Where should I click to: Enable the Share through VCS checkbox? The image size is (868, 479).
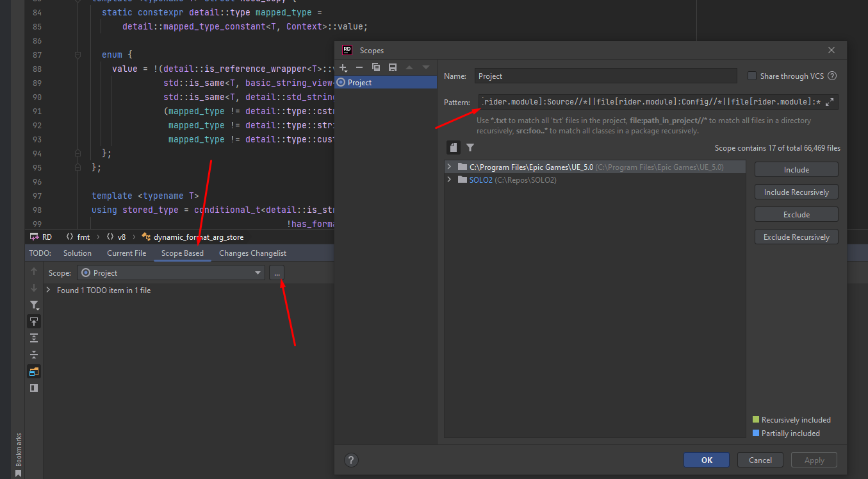(751, 76)
